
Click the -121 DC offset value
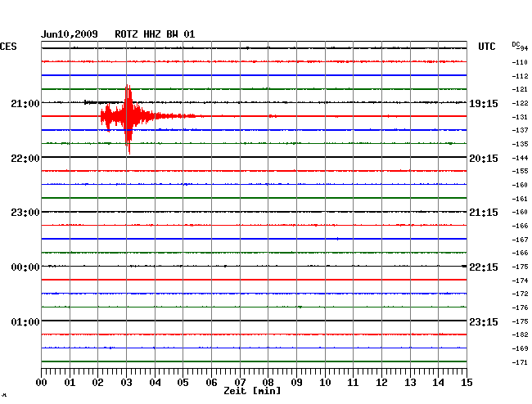pyautogui.click(x=520, y=89)
